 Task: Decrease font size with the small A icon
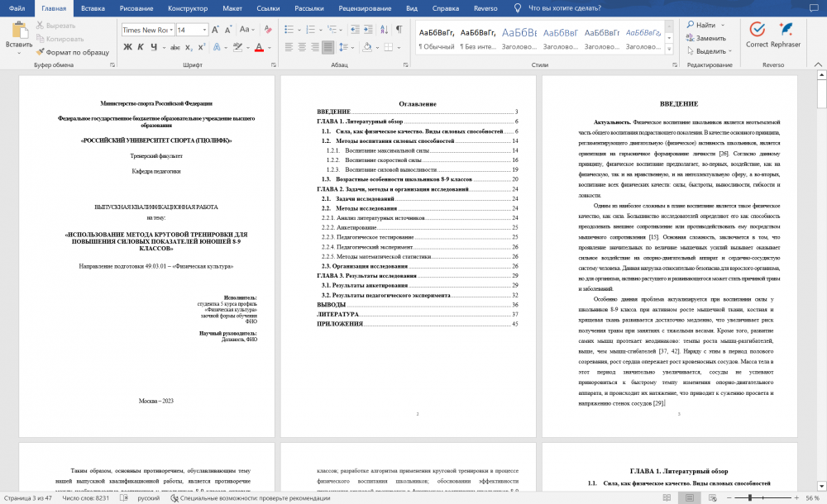click(x=228, y=30)
